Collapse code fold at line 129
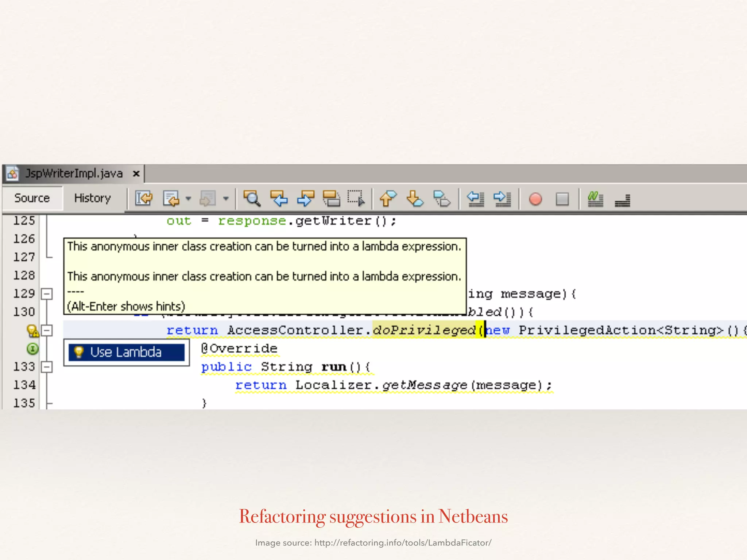Viewport: 747px width, 560px height. pyautogui.click(x=47, y=294)
